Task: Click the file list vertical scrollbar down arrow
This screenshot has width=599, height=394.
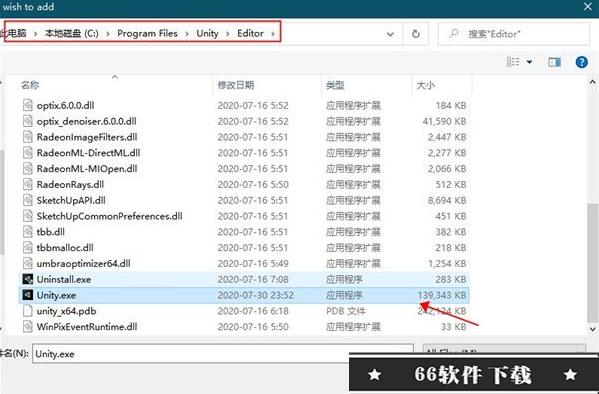Action: click(593, 329)
